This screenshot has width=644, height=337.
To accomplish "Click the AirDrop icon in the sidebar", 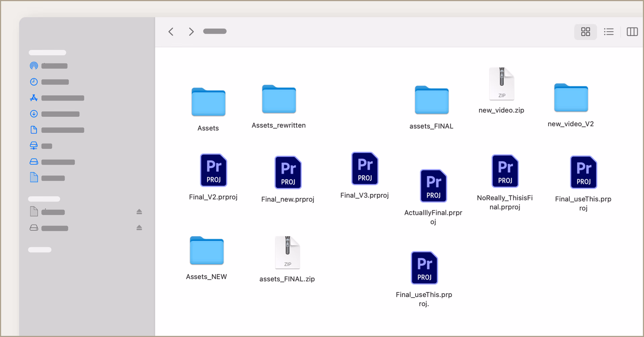I will pyautogui.click(x=34, y=66).
